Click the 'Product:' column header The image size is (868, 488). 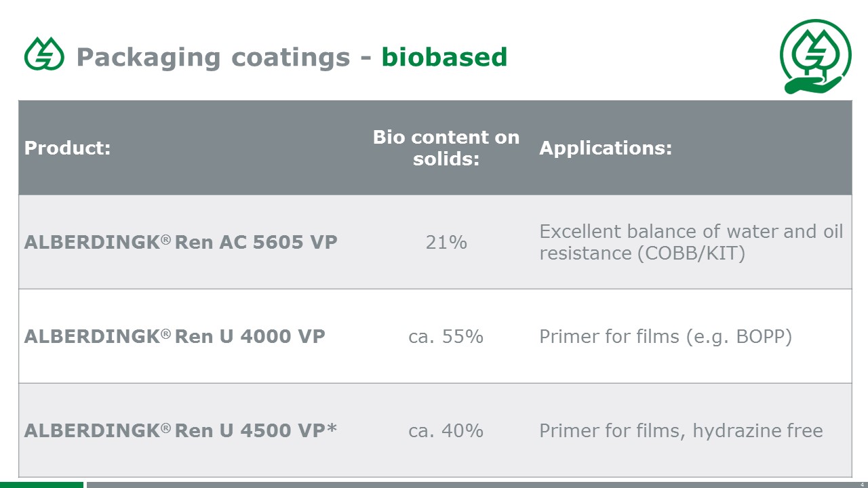(67, 148)
